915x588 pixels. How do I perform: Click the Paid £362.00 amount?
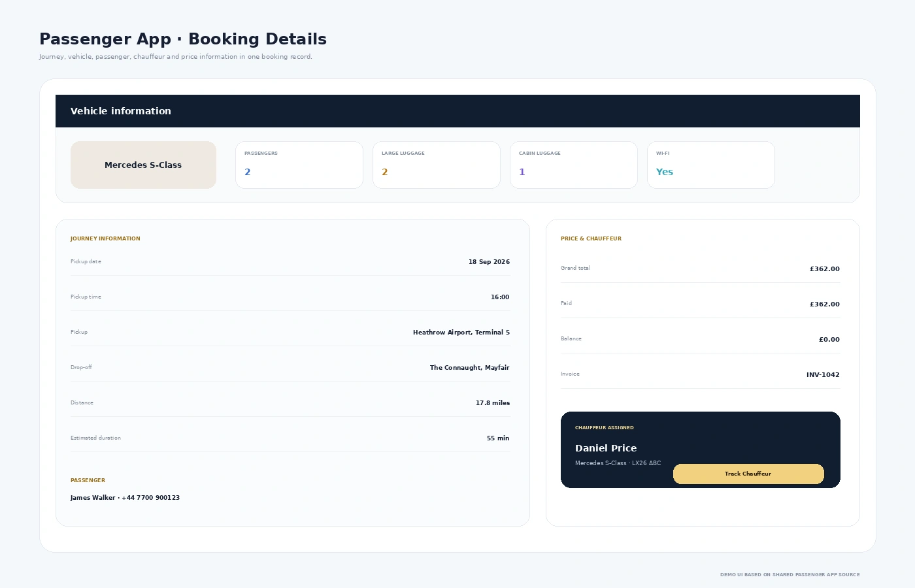[825, 304]
